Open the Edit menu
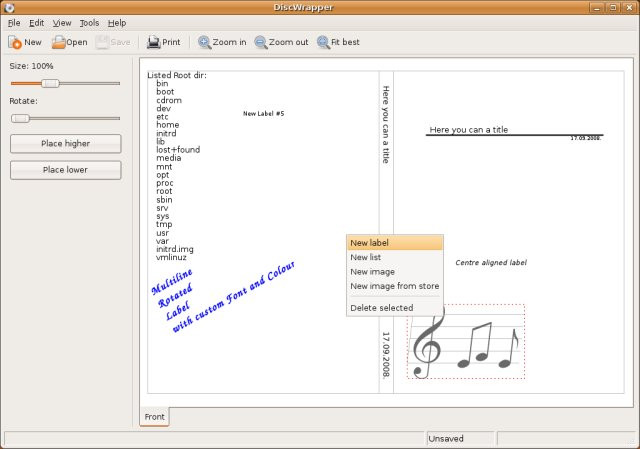 [36, 22]
